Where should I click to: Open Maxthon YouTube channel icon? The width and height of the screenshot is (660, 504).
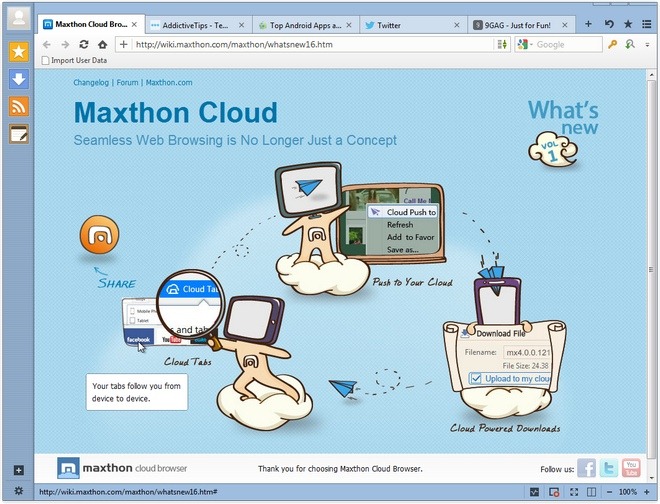point(631,468)
